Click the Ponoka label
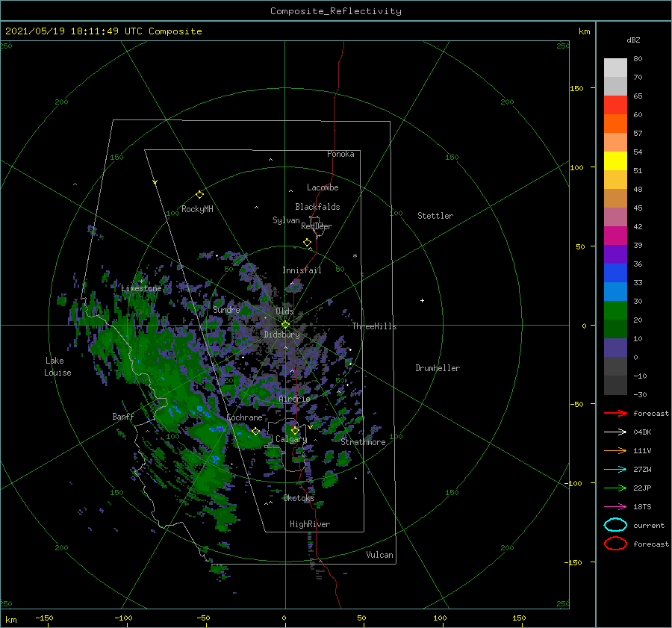Screen dimensions: 672x628 pos(340,154)
